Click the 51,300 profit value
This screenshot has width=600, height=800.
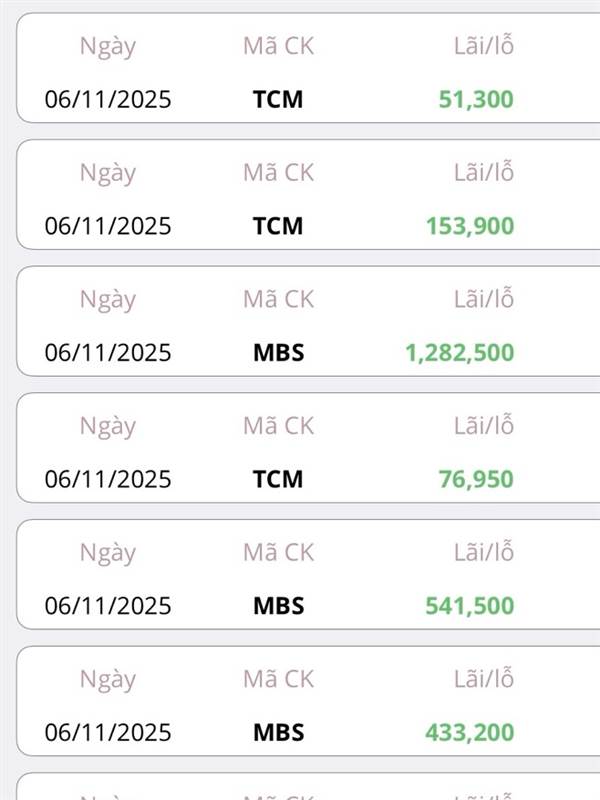click(x=476, y=99)
